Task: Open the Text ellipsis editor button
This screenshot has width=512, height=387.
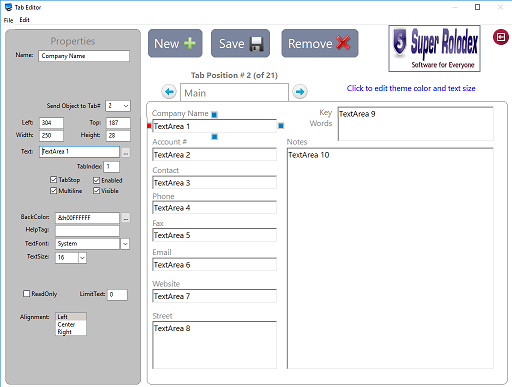Action: pos(126,152)
